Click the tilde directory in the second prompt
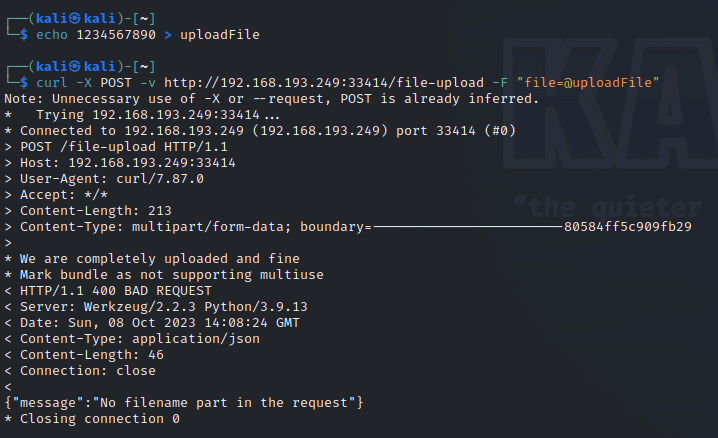The image size is (718, 438). coord(144,67)
